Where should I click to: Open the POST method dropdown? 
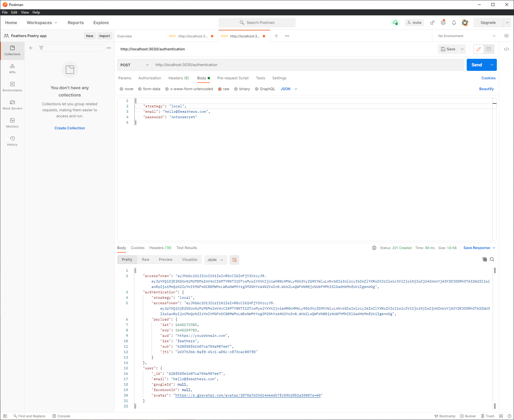click(134, 65)
